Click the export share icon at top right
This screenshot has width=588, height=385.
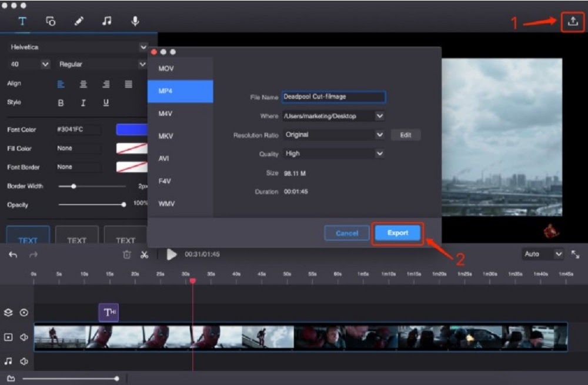[x=573, y=21]
